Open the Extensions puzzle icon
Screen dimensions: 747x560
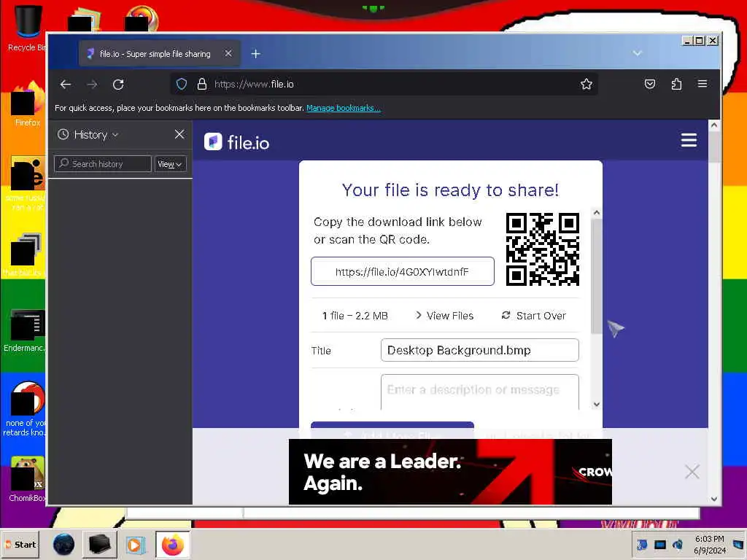click(676, 85)
